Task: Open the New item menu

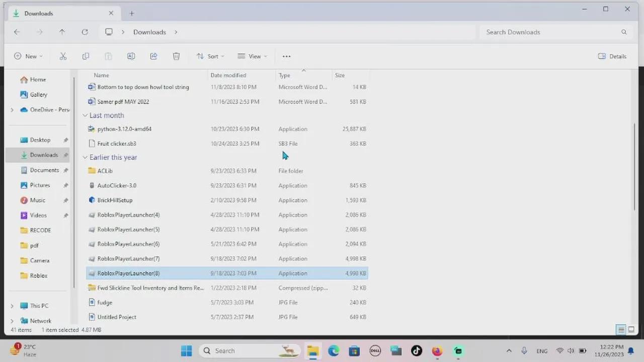Action: pos(28,56)
